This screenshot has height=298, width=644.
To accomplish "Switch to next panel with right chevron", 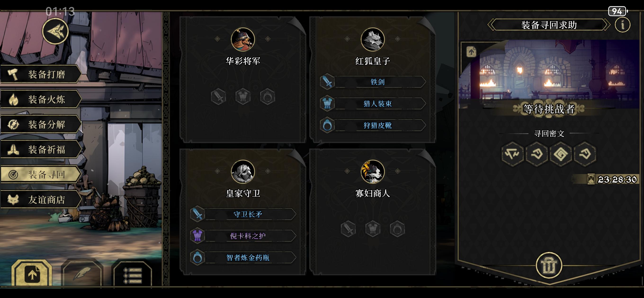I will pyautogui.click(x=607, y=25).
